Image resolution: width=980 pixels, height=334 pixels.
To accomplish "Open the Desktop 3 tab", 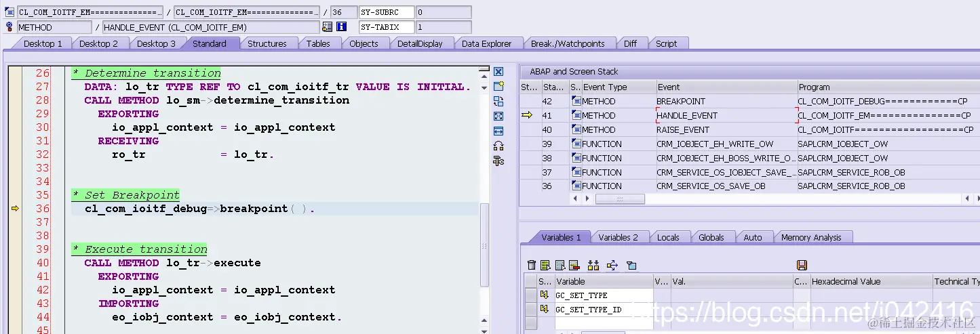I will coord(156,43).
